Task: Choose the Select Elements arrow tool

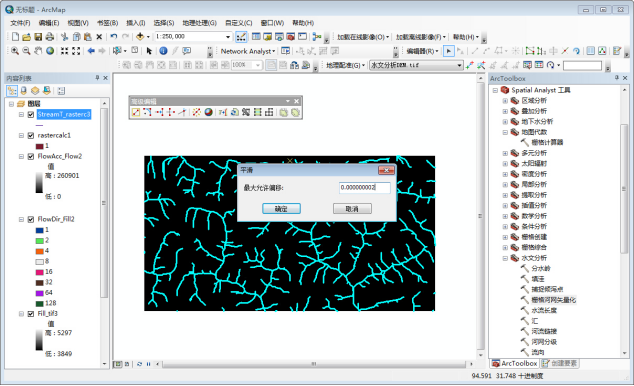Action: tap(149, 51)
